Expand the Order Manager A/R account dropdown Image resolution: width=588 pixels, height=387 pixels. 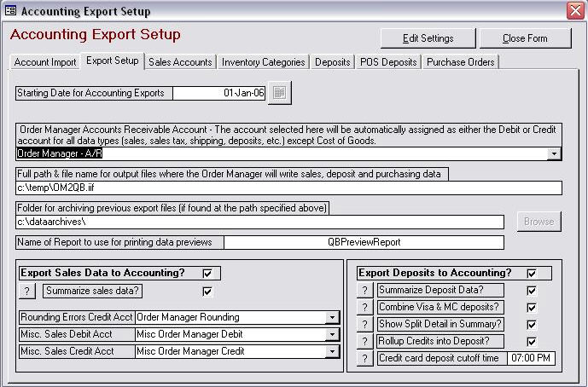tap(554, 153)
